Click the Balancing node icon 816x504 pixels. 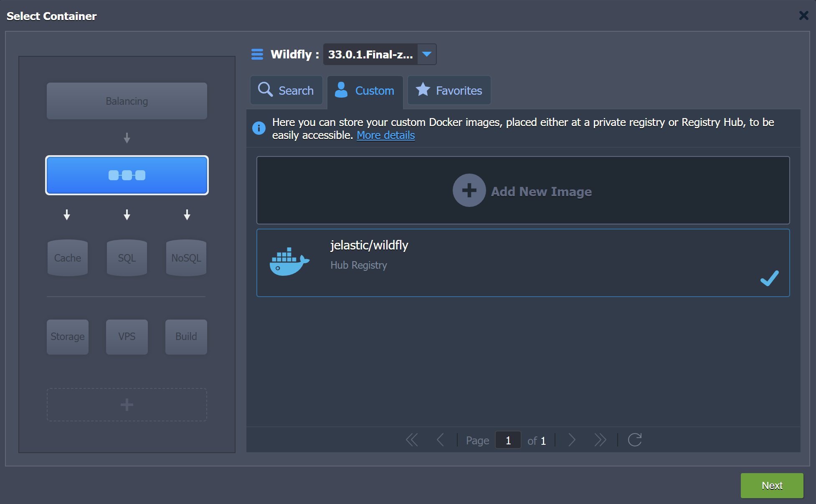click(x=127, y=101)
